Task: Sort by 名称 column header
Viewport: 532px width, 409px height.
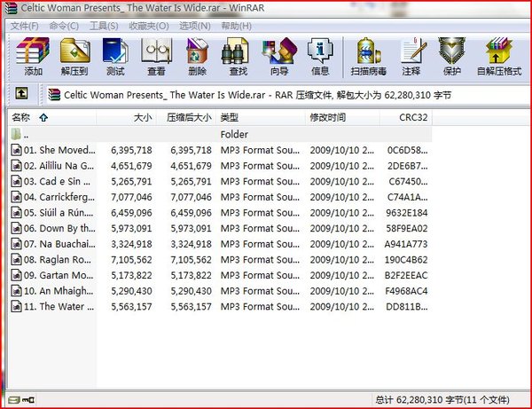Action: [52, 117]
